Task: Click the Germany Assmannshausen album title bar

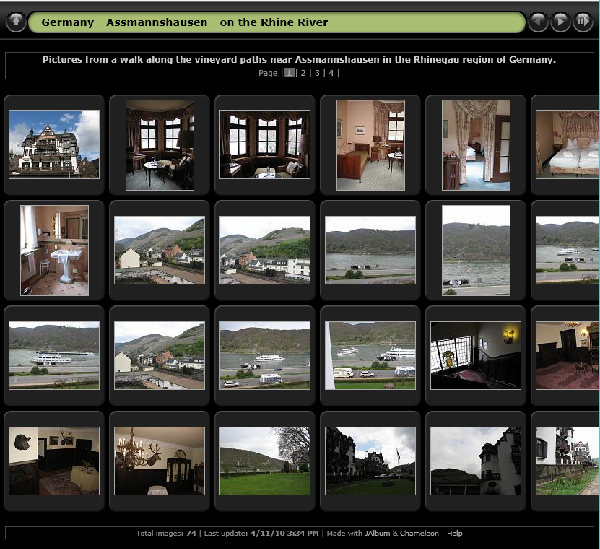Action: [277, 22]
